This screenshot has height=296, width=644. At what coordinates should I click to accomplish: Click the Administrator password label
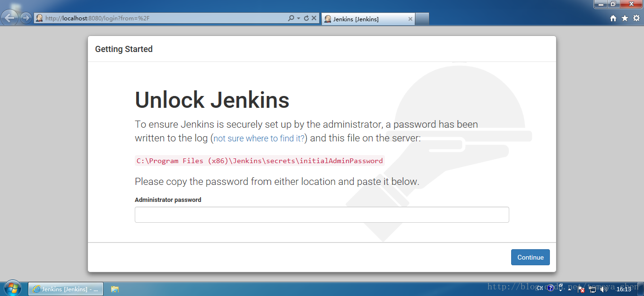(168, 200)
